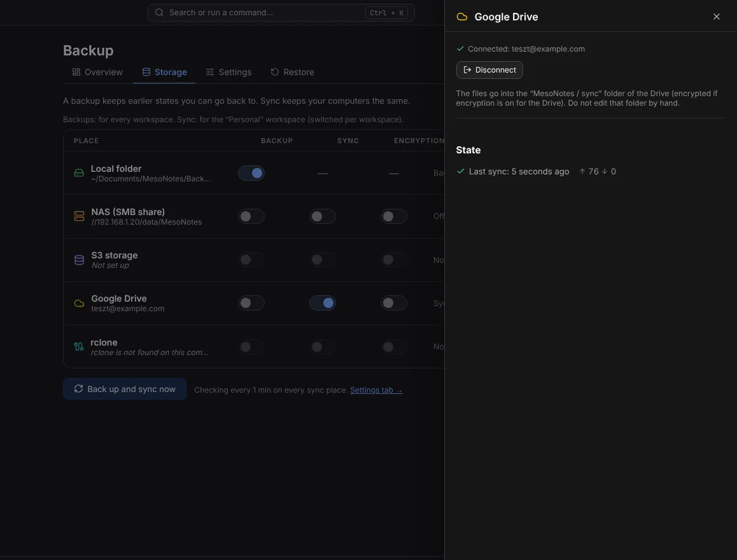Click the PLACE column header
Viewport: 737px width, 560px height.
coord(86,141)
